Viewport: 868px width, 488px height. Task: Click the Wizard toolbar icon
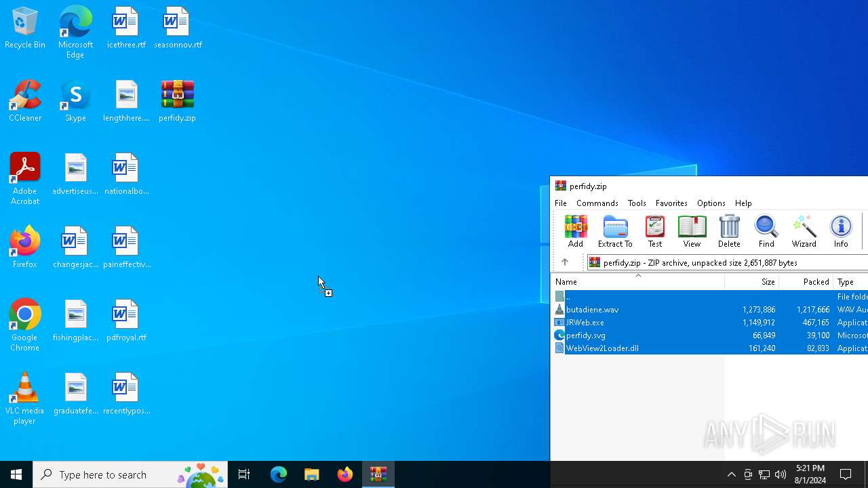click(804, 231)
